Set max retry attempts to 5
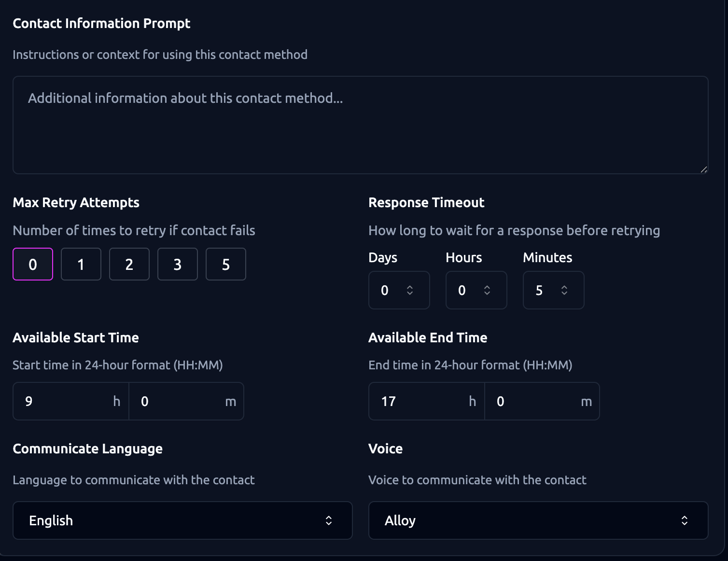Screen dimensions: 728x561 point(226,264)
